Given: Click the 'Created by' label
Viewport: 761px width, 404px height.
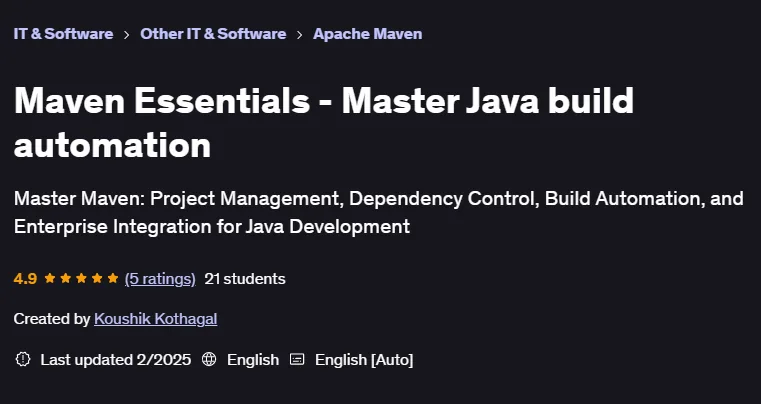Looking at the screenshot, I should click(x=52, y=319).
